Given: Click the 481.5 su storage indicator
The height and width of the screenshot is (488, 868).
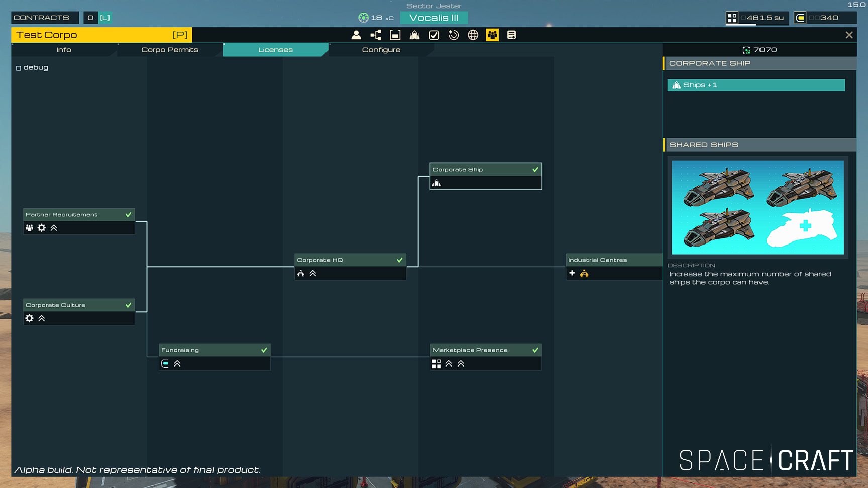Looking at the screenshot, I should point(757,18).
